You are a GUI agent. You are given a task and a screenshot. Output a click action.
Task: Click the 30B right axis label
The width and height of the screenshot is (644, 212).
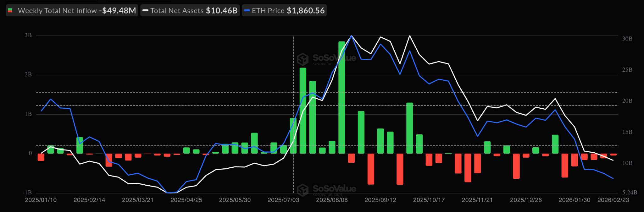627,39
